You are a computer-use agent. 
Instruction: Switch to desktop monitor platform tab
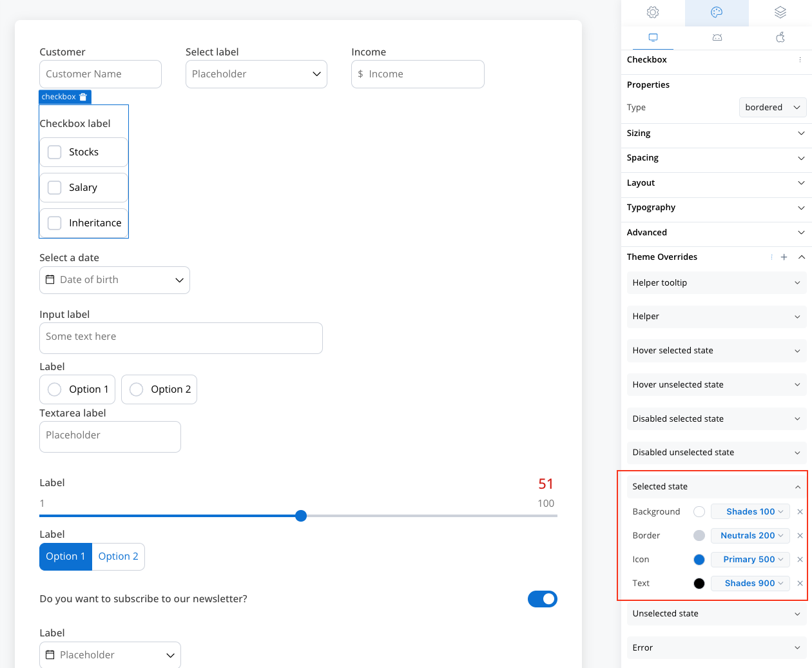(653, 37)
